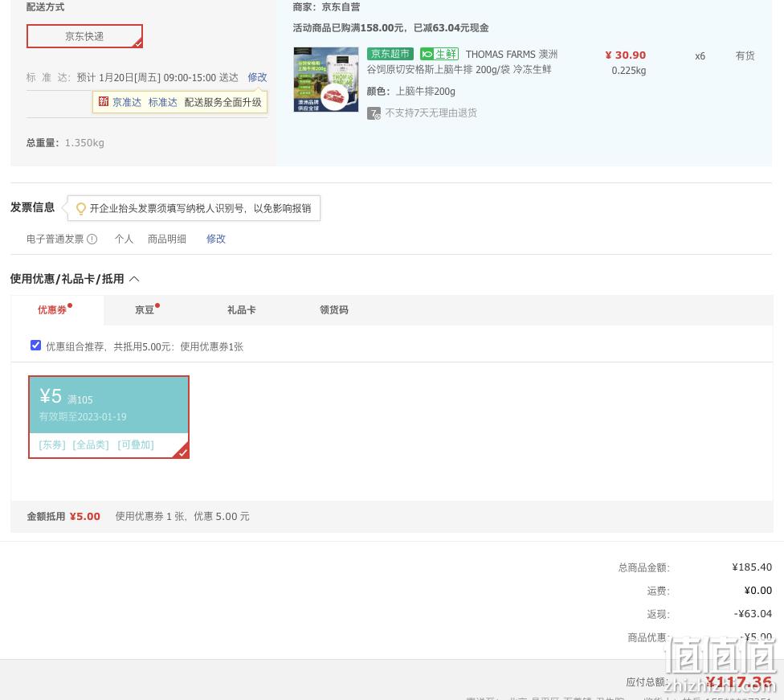
Task: Click the 总重量 1.350kg value
Action: (x=84, y=143)
